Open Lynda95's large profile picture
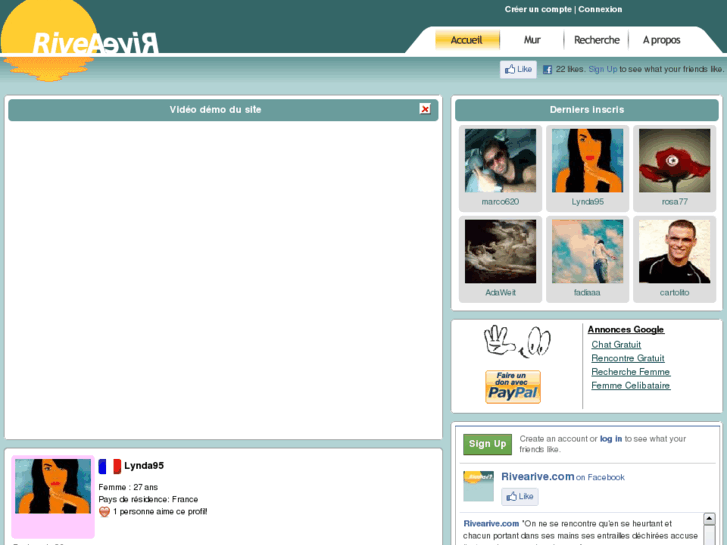This screenshot has width=727, height=545. tap(53, 486)
